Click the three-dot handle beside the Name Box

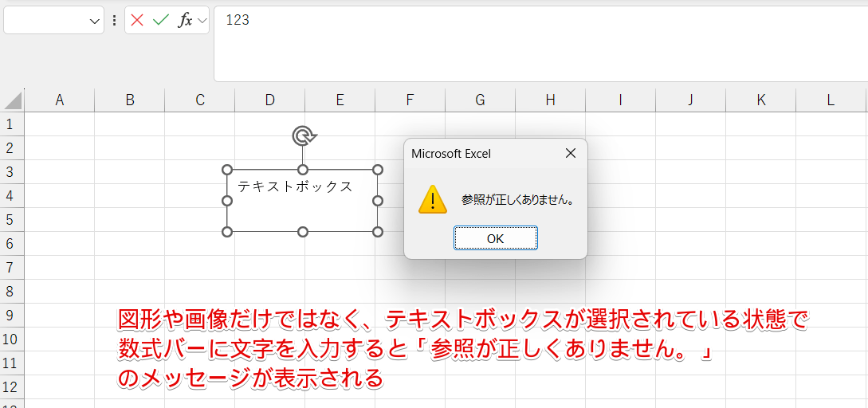[115, 21]
